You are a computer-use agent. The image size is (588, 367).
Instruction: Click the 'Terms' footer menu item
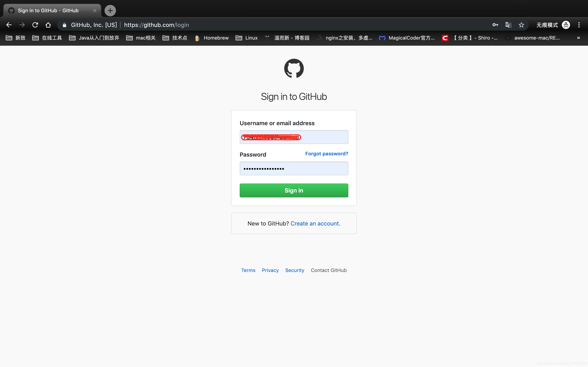pos(248,270)
